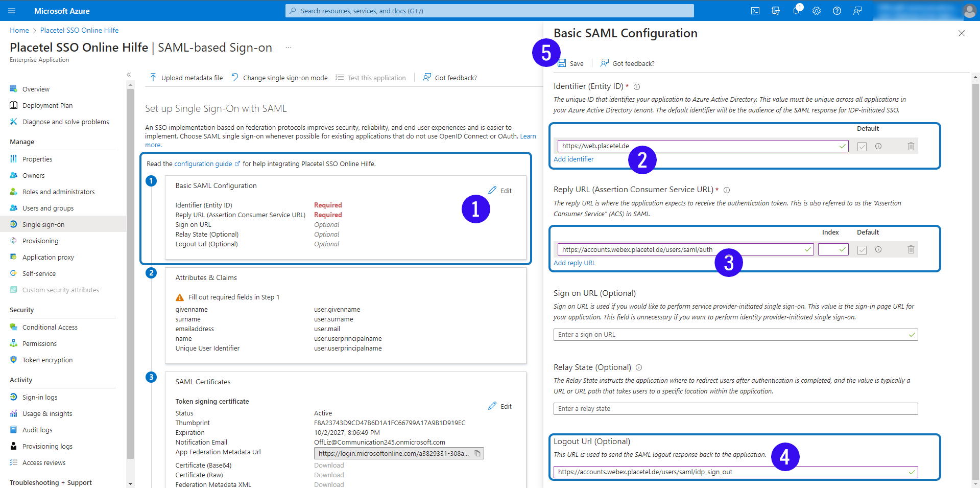This screenshot has width=980, height=488.
Task: Open the Azure portal hamburger menu
Action: [x=12, y=11]
